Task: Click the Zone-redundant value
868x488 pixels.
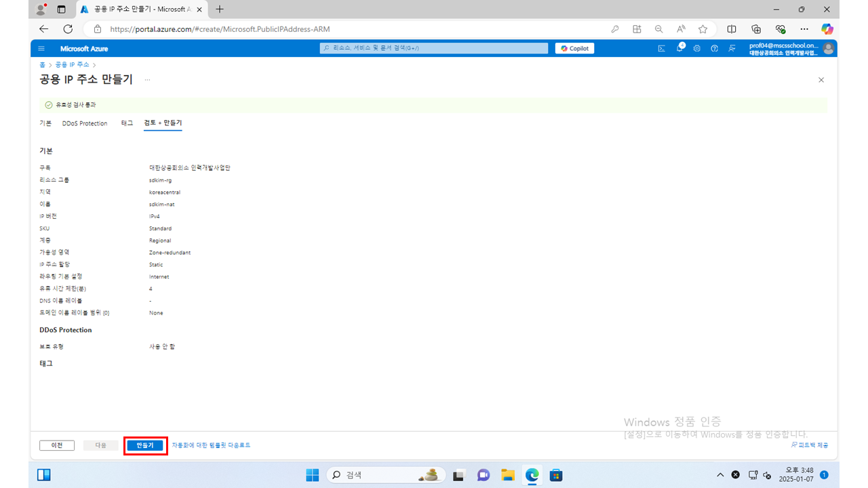Action: click(x=170, y=253)
